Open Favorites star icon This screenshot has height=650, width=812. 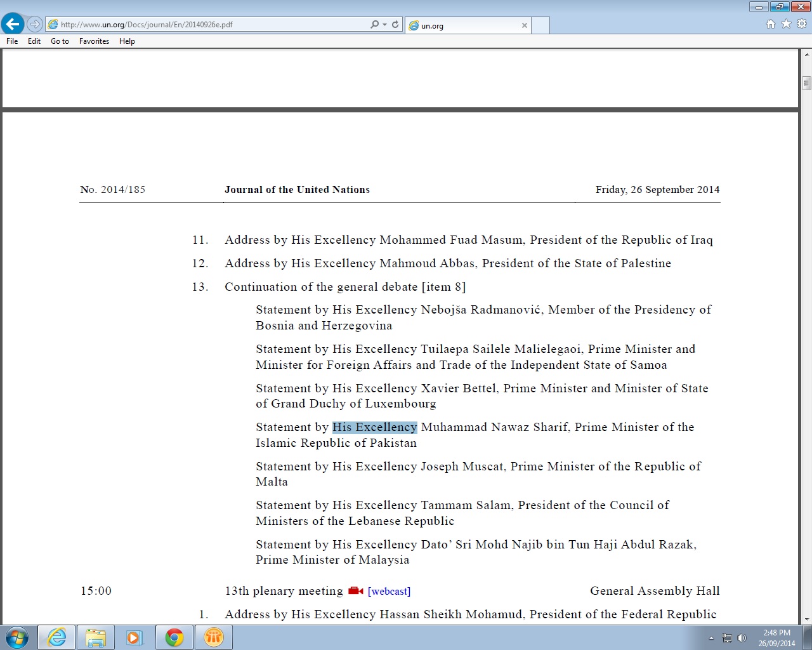(786, 24)
